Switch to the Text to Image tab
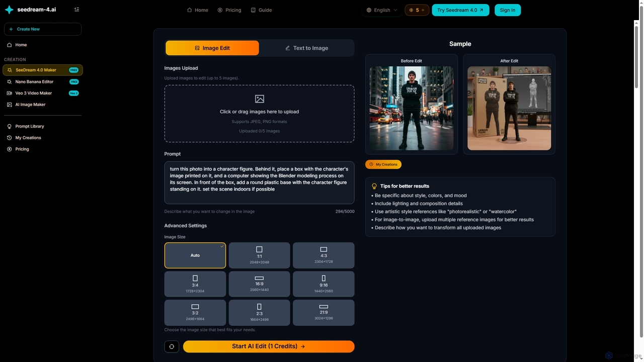Viewport: 644px width, 362px height. (306, 48)
